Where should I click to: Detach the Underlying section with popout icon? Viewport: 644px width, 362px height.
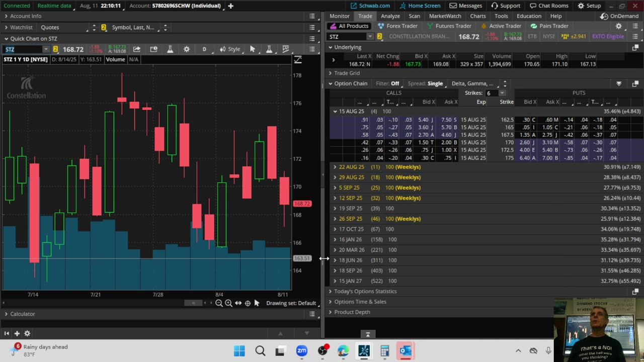pos(635,47)
